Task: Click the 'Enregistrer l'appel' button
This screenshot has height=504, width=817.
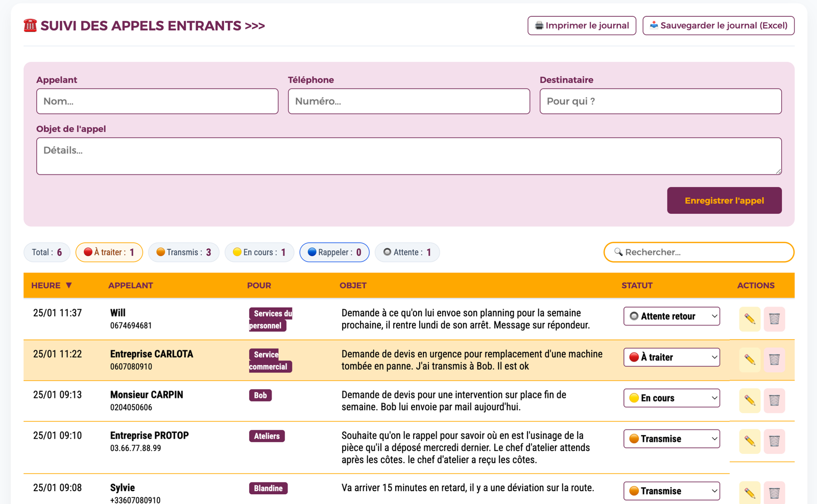Action: [724, 200]
